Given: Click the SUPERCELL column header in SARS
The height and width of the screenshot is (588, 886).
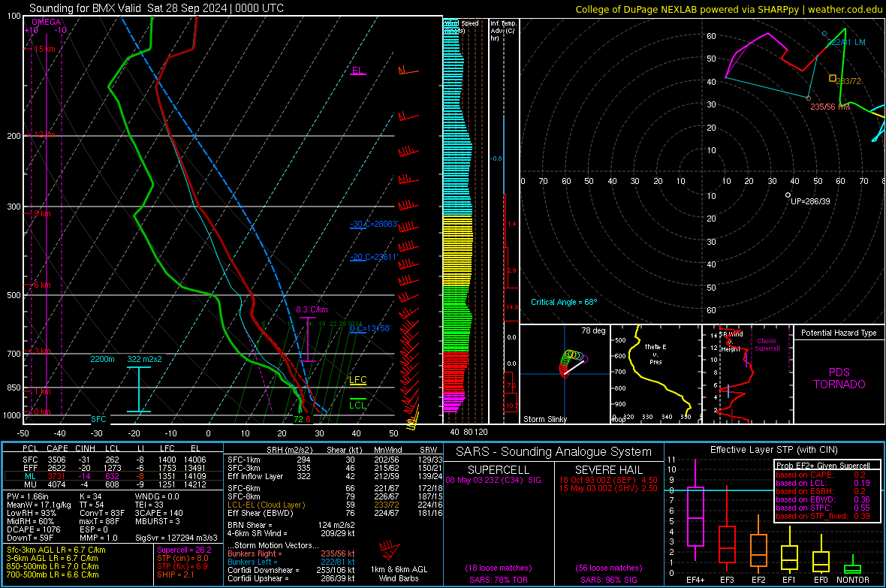Looking at the screenshot, I should [x=499, y=470].
